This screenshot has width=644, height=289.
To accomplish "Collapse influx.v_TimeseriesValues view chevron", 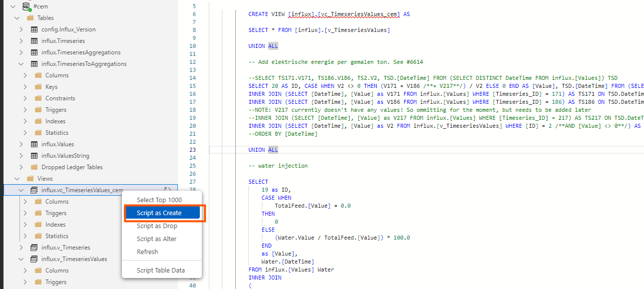I will [x=21, y=259].
